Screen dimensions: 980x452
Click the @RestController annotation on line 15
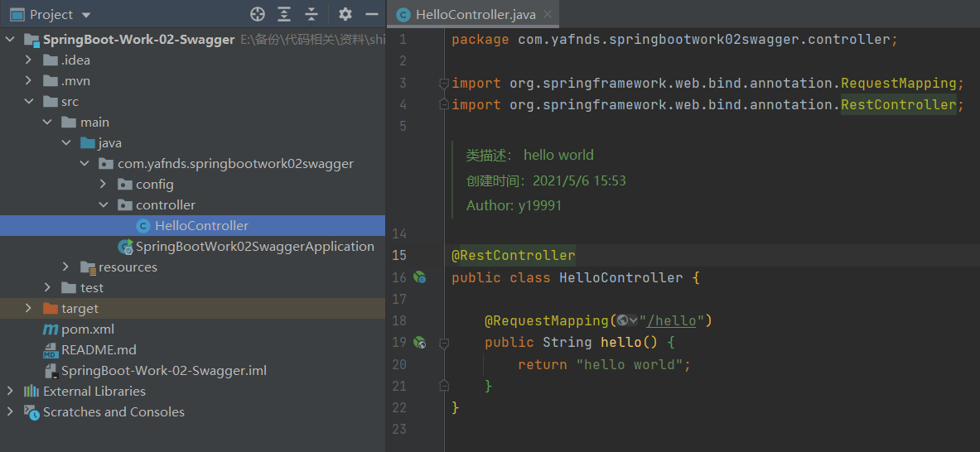click(513, 255)
